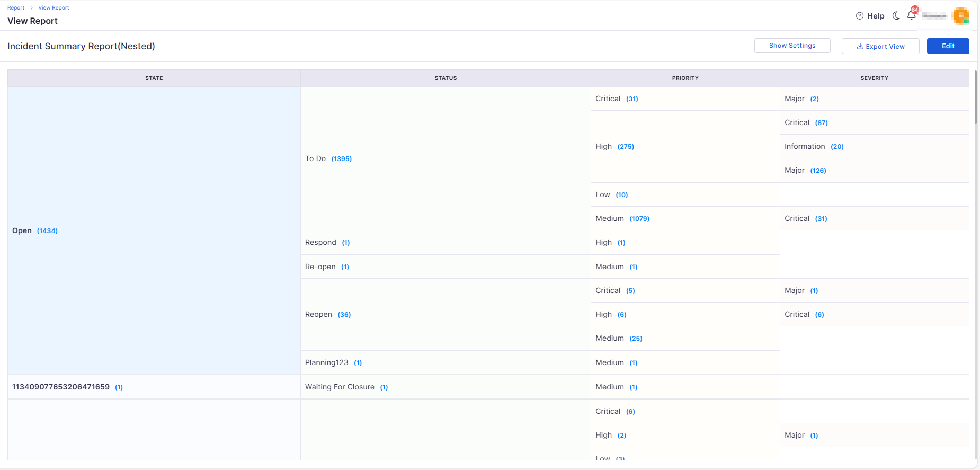Image resolution: width=980 pixels, height=470 pixels.
Task: Click Show Settings button
Action: pos(792,46)
